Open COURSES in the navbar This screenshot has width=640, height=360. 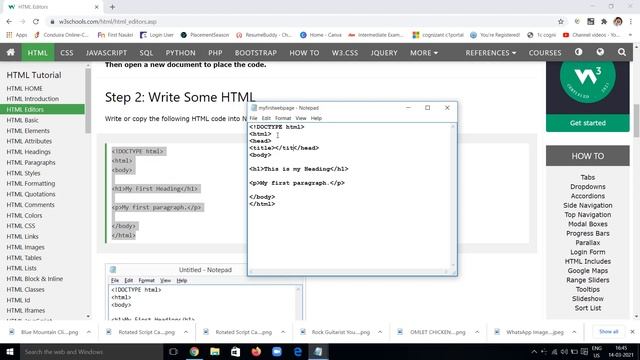point(545,53)
